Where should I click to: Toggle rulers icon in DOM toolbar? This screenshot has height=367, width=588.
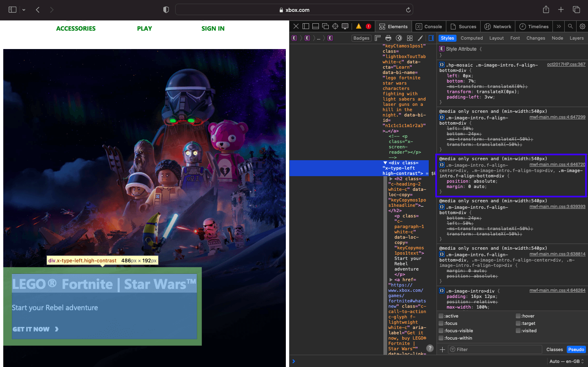tap(378, 38)
